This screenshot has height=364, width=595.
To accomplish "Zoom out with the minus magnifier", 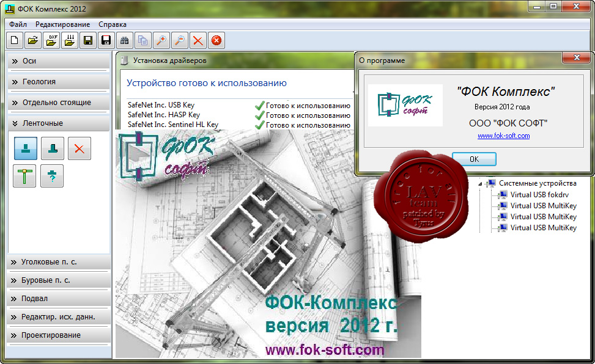I will [x=180, y=40].
